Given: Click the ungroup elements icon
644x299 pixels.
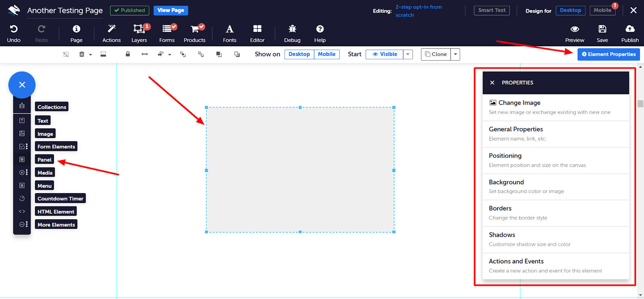Looking at the screenshot, I should coord(201,54).
